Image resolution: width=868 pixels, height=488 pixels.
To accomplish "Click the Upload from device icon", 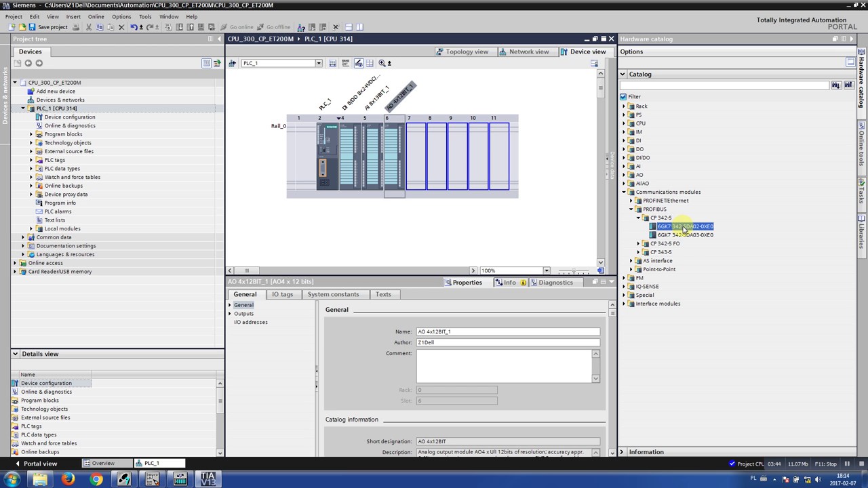I will point(191,27).
